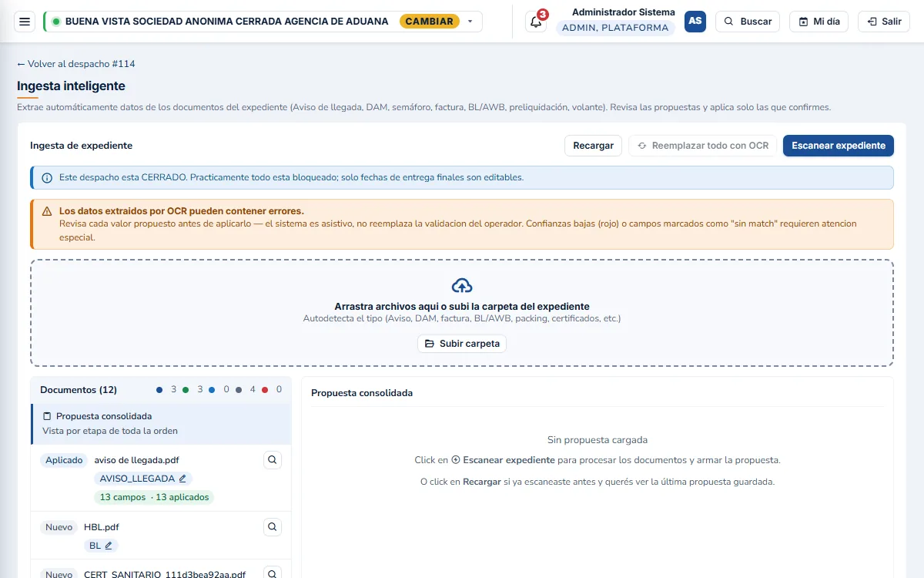Click the red status dot in Documentos header
Image resolution: width=924 pixels, height=578 pixels.
point(265,390)
